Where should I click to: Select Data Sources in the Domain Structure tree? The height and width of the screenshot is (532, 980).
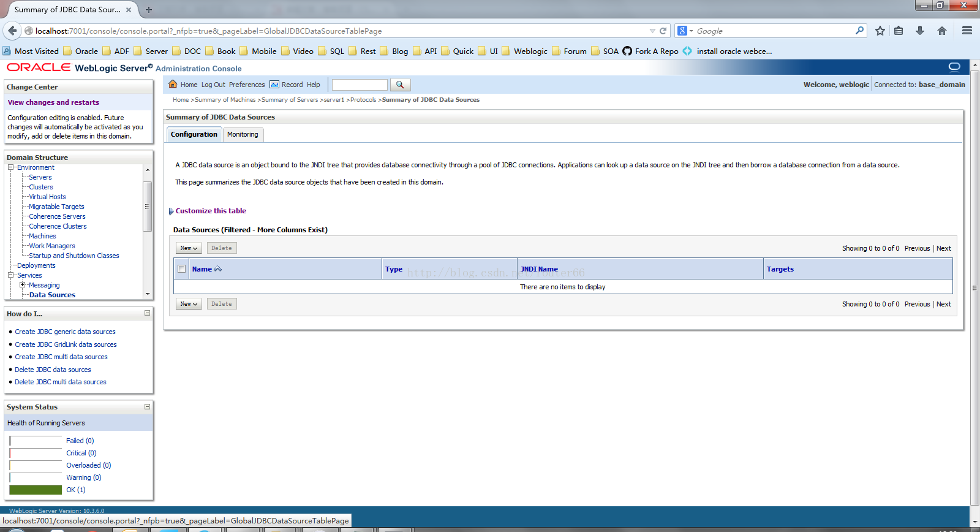(52, 295)
